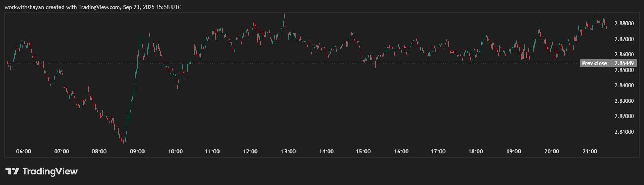Select the 2.87000 price scale label
The height and width of the screenshot is (185, 644).
pyautogui.click(x=624, y=39)
